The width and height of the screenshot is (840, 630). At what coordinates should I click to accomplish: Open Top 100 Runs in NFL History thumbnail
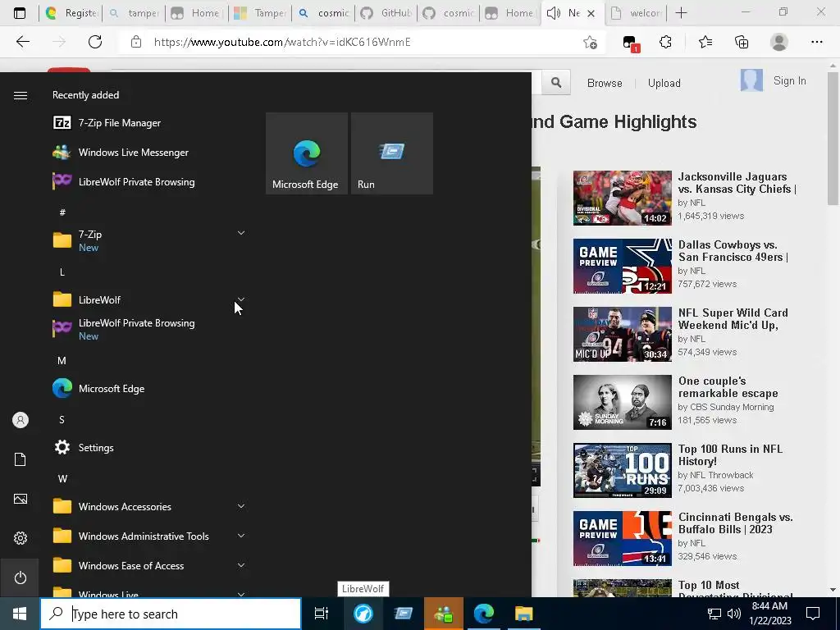(622, 470)
